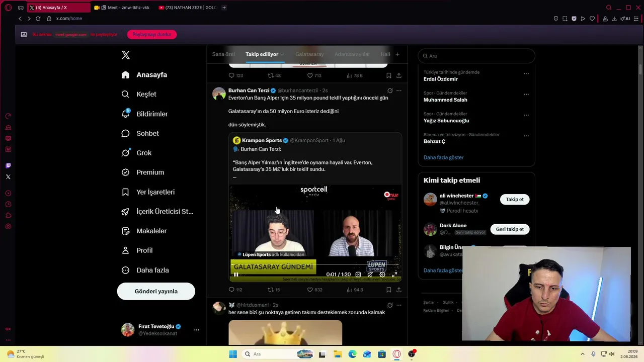Add a new timeline tab with plus icon
Viewport: 644px width, 362px height.
coord(397,54)
